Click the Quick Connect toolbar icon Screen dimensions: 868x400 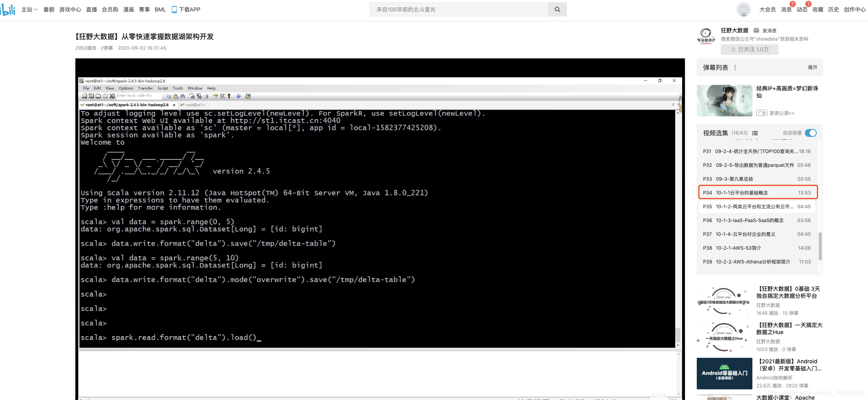coord(91,96)
